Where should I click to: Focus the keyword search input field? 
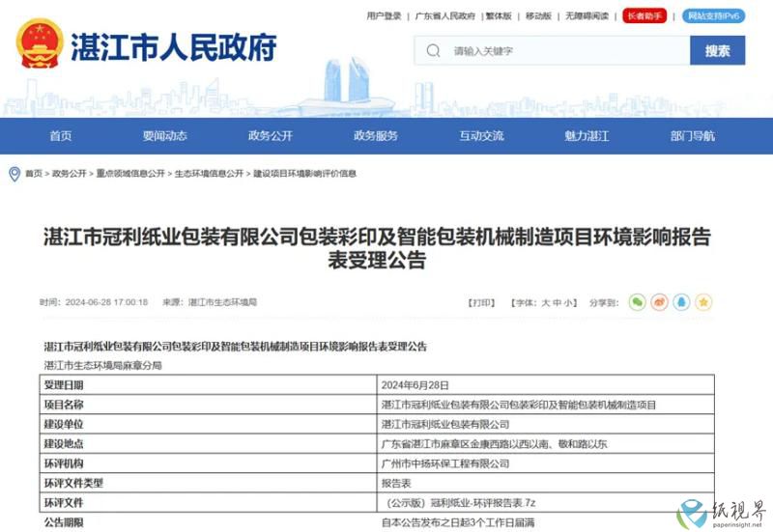pos(552,51)
